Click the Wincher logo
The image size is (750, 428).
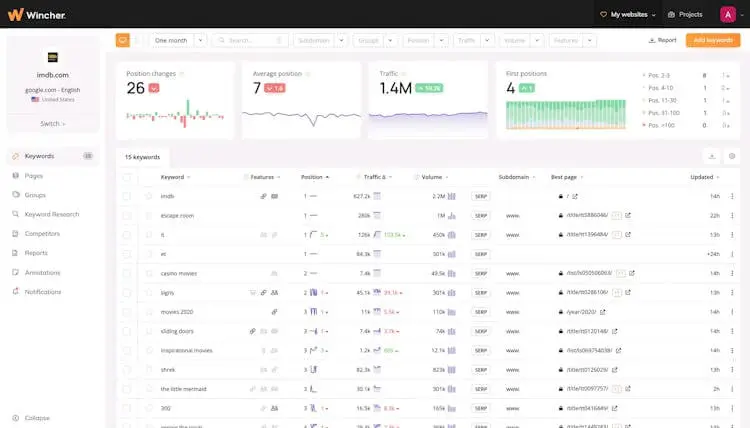pyautogui.click(x=37, y=14)
